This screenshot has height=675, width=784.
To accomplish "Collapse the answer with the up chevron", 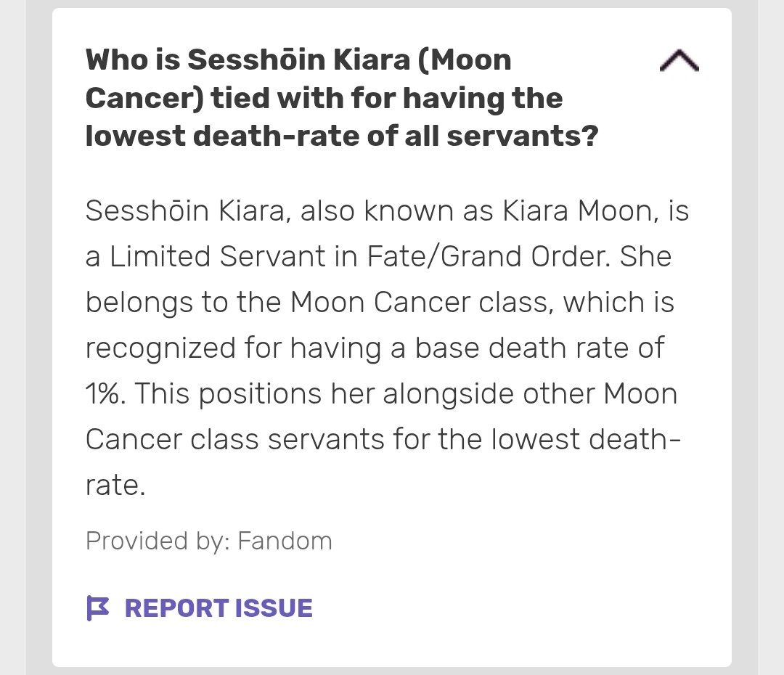I will [679, 60].
